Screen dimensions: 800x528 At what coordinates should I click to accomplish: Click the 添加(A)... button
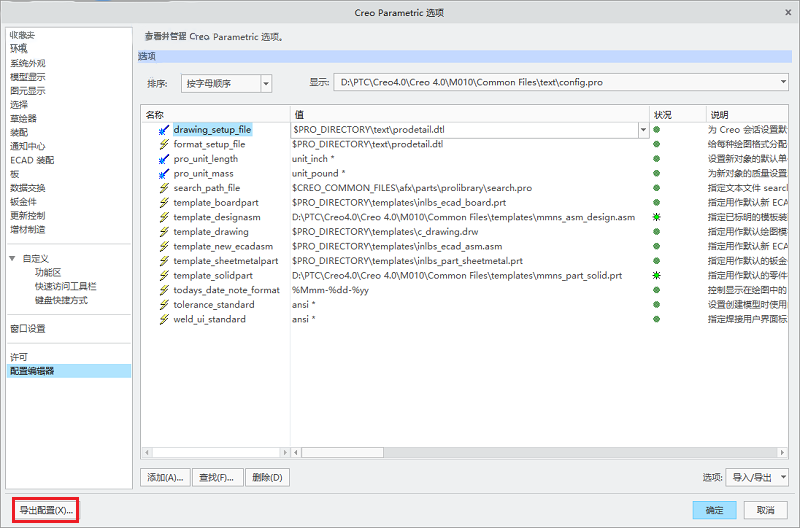(x=165, y=478)
